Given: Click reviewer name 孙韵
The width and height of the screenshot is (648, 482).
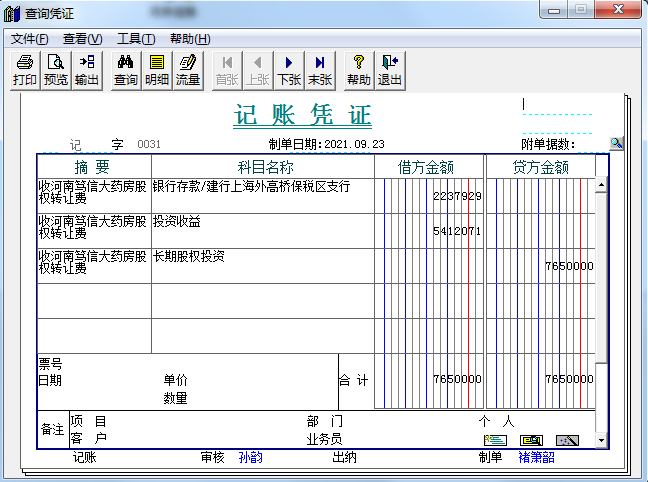Looking at the screenshot, I should pyautogui.click(x=250, y=457).
